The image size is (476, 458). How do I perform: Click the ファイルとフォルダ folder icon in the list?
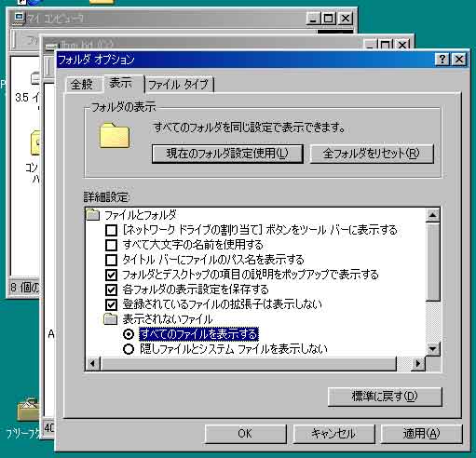point(93,214)
